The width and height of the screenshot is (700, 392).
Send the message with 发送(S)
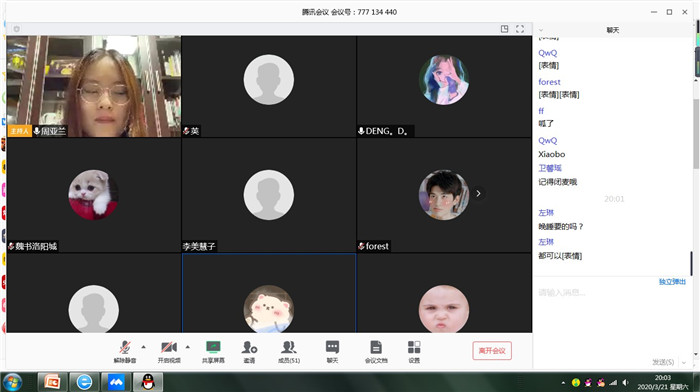663,362
